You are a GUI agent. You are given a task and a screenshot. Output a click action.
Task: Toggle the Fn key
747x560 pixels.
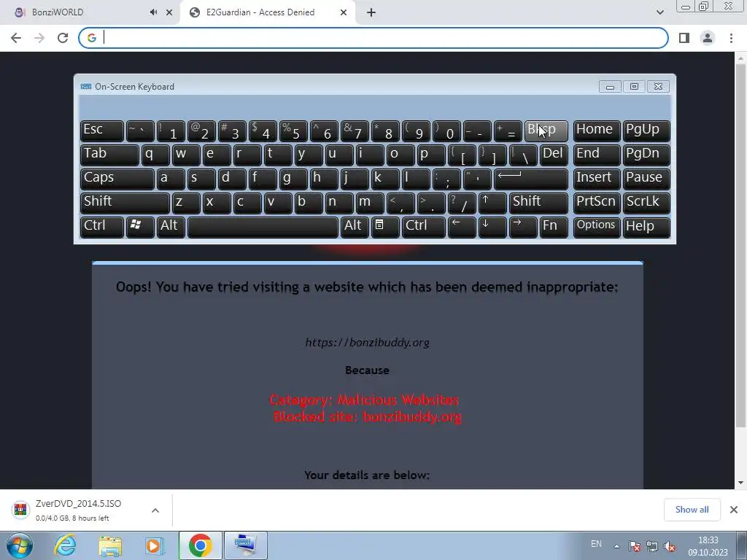pyautogui.click(x=554, y=227)
